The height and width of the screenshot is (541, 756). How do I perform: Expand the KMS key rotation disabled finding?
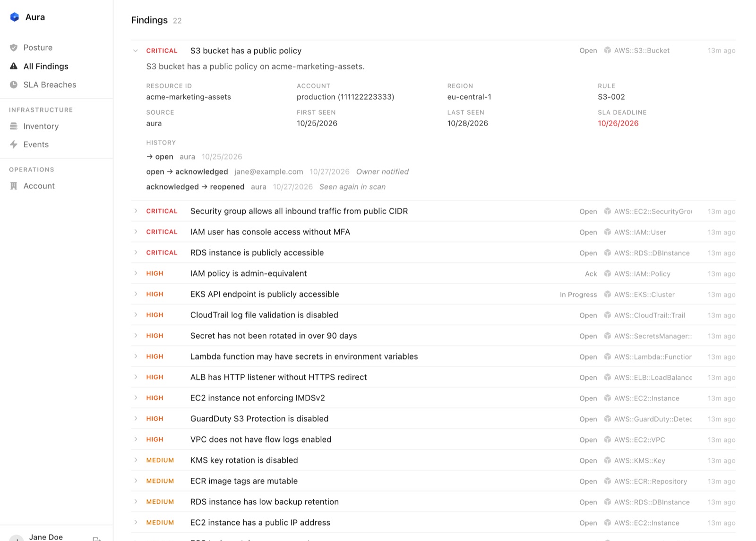[x=136, y=460]
